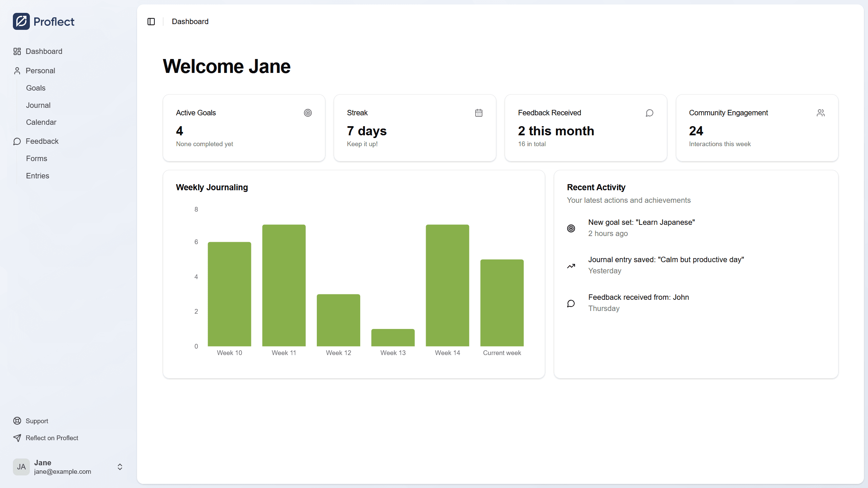
Task: Toggle the sidebar panel button
Action: point(151,22)
